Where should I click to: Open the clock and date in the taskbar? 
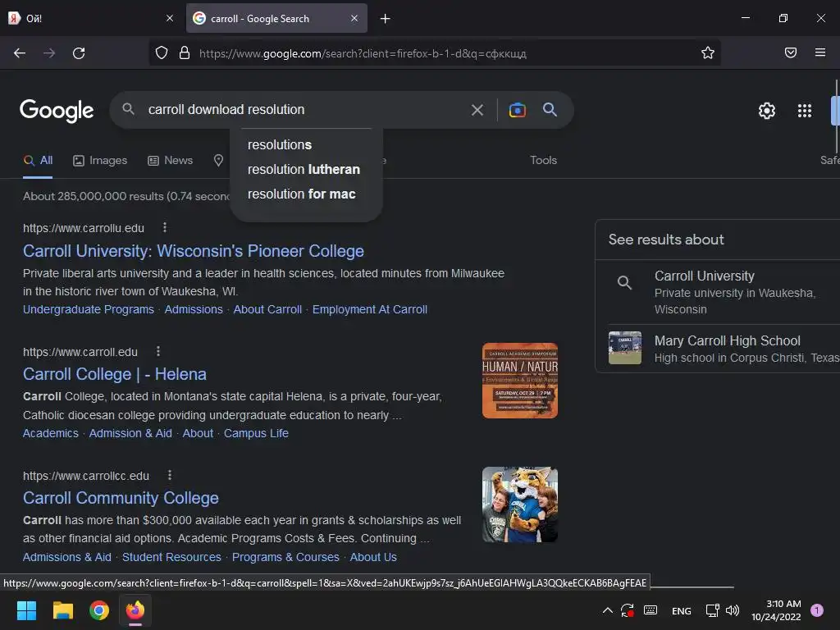pyautogui.click(x=776, y=610)
